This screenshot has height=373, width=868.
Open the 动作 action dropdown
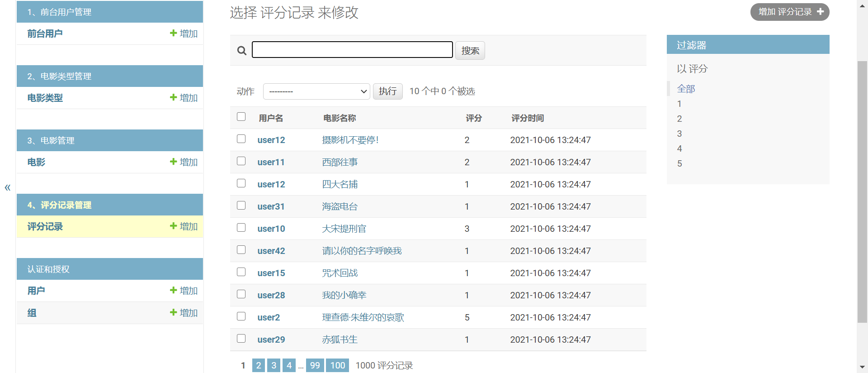click(316, 91)
